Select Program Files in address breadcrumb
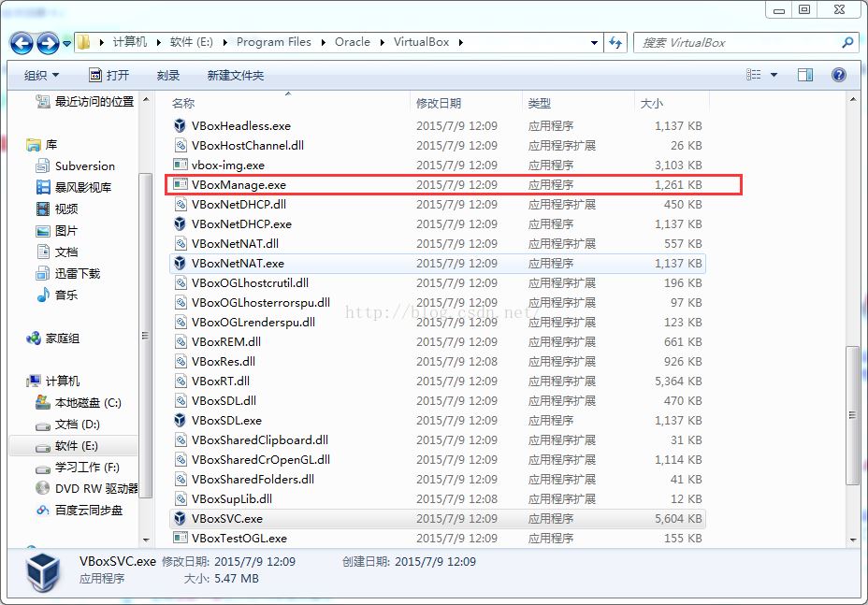The width and height of the screenshot is (868, 605). coord(273,42)
